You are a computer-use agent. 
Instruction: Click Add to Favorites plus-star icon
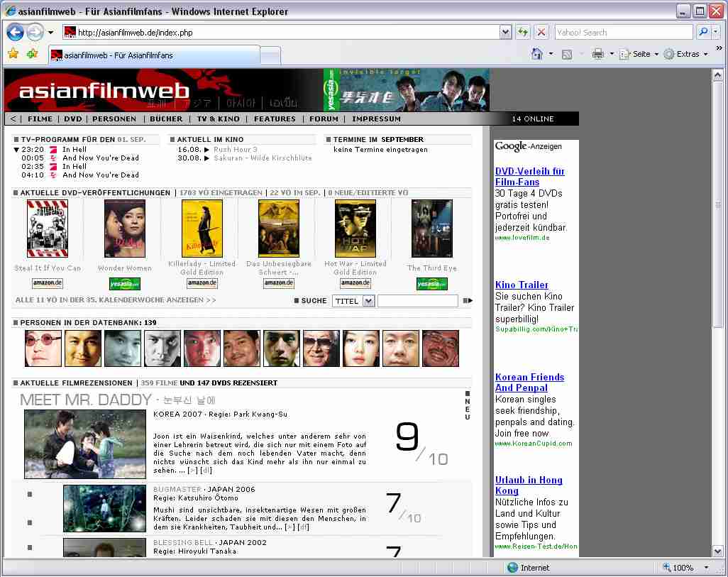click(32, 54)
